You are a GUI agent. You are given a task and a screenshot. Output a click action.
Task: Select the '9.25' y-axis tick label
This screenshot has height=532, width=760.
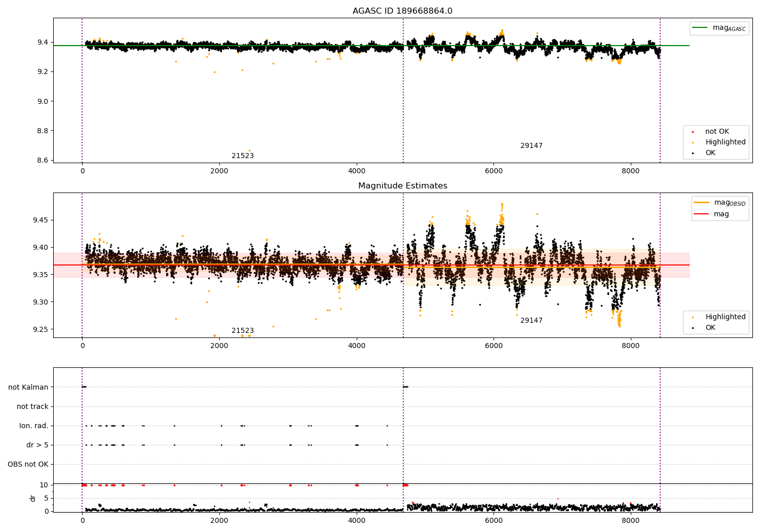pyautogui.click(x=41, y=329)
